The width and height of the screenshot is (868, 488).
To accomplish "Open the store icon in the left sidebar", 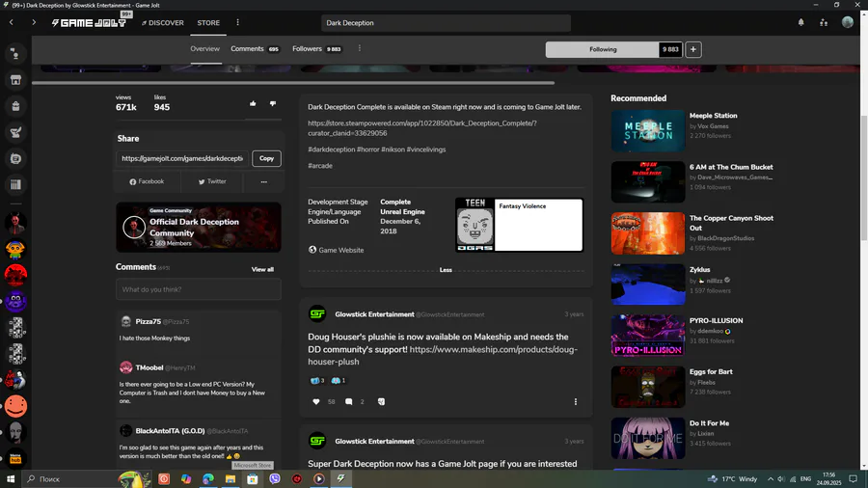I will click(15, 80).
